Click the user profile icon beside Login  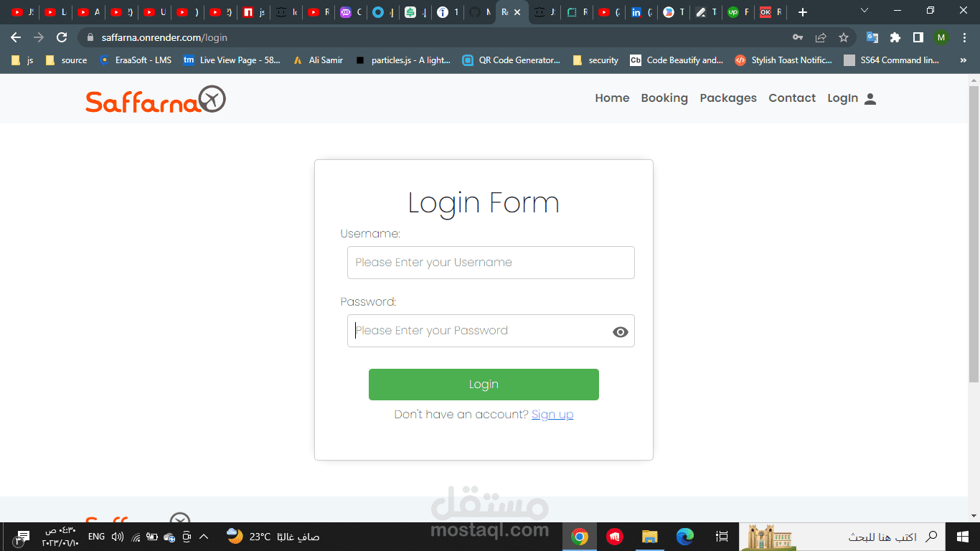pyautogui.click(x=870, y=99)
